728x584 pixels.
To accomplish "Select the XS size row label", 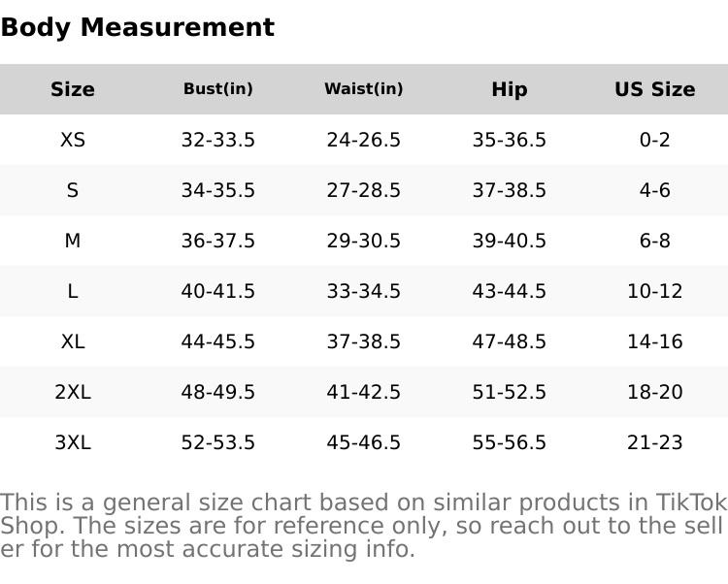I will pyautogui.click(x=73, y=140).
